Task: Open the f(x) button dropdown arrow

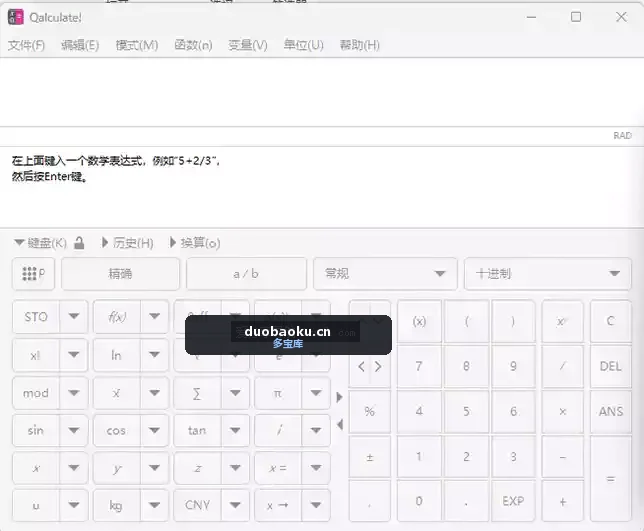Action: click(154, 317)
